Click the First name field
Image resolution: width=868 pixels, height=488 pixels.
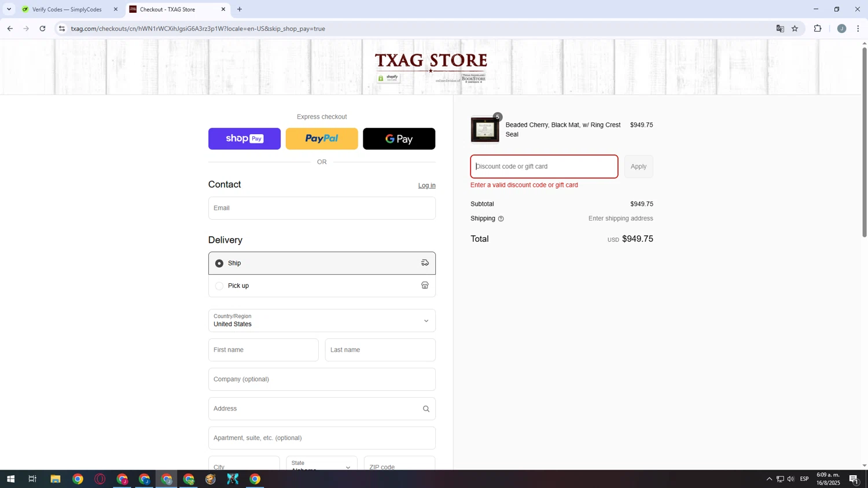click(x=263, y=350)
